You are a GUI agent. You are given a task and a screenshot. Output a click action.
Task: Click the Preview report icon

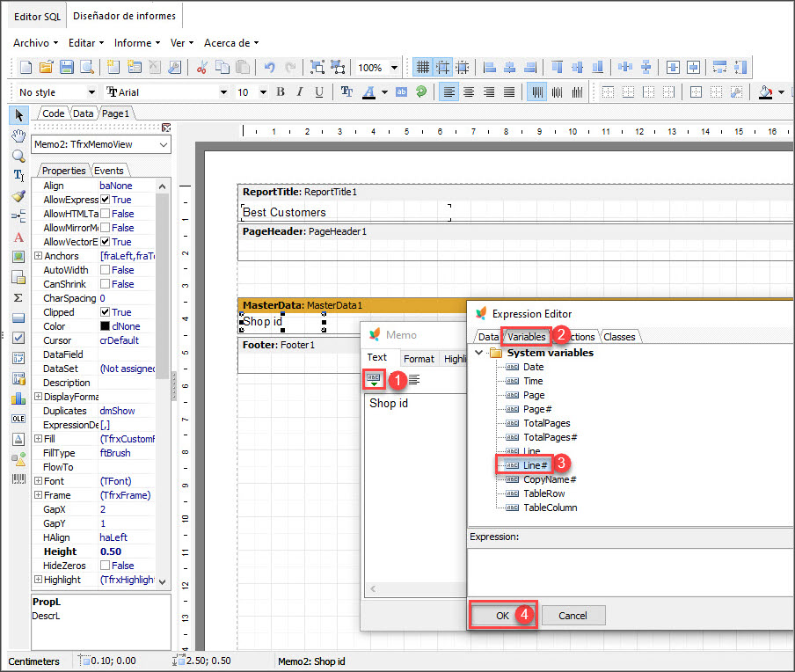click(x=87, y=67)
